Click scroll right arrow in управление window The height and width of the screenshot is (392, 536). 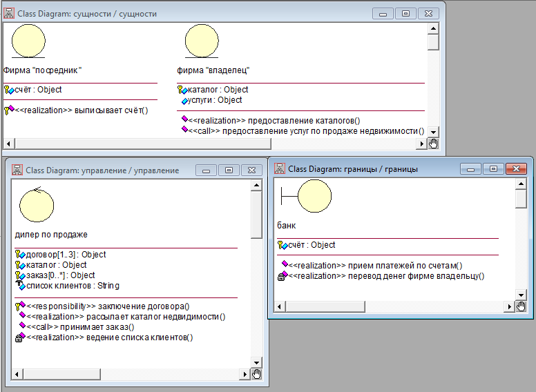[245, 374]
